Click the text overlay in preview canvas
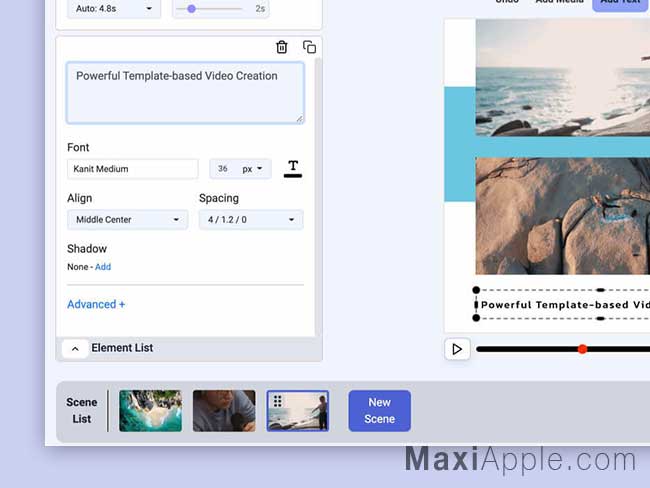Viewport: 650px width, 488px height. 565,305
